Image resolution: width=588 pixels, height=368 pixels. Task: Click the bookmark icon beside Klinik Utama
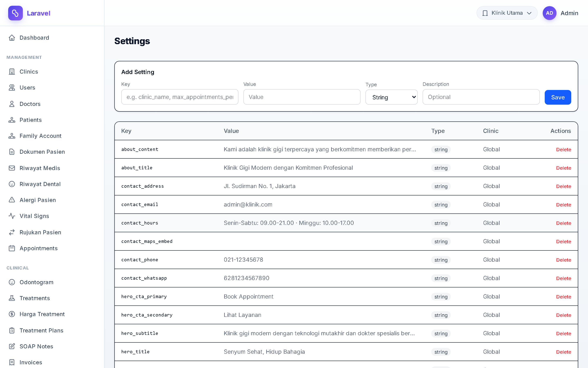[x=485, y=13]
